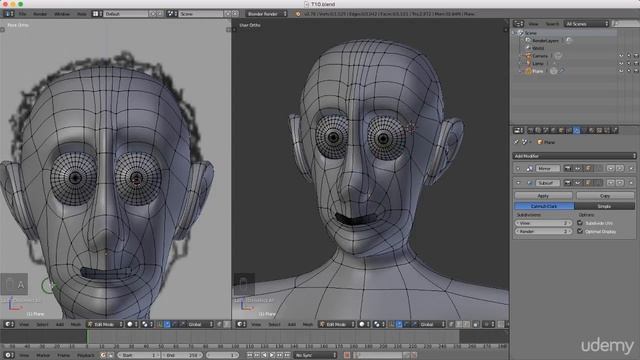The width and height of the screenshot is (640, 360).
Task: Toggle Plane renderability camera icon in outliner
Action: point(636,71)
